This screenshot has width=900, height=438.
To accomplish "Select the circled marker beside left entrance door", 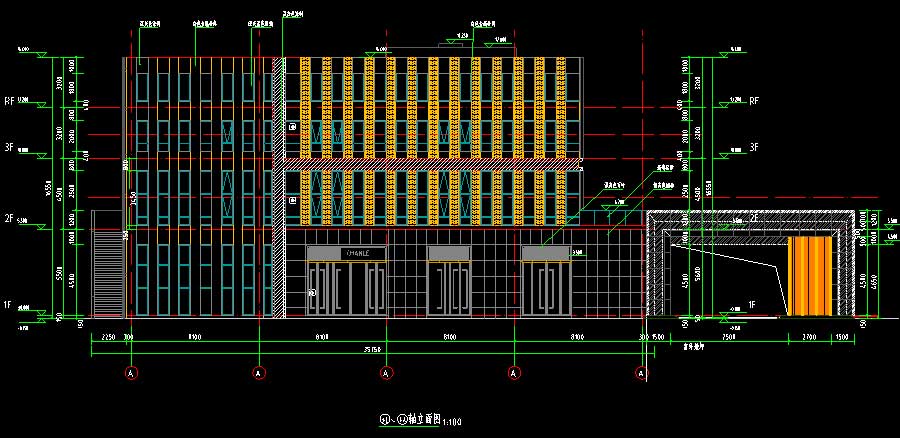I will 312,293.
